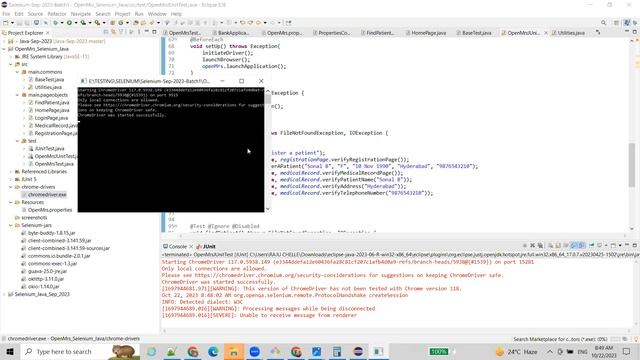Image resolution: width=640 pixels, height=360 pixels.
Task: Open the New file dropdown arrow
Action: click(12, 23)
